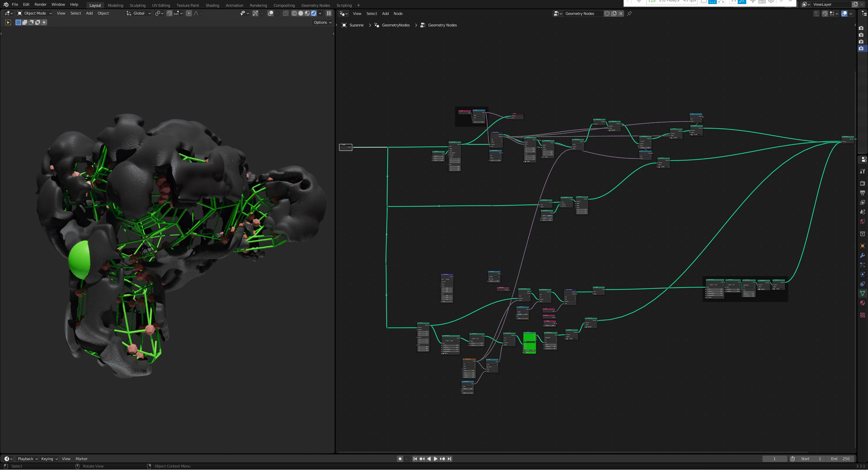
Task: Choose the Invert selection mode icon
Action: click(38, 22)
